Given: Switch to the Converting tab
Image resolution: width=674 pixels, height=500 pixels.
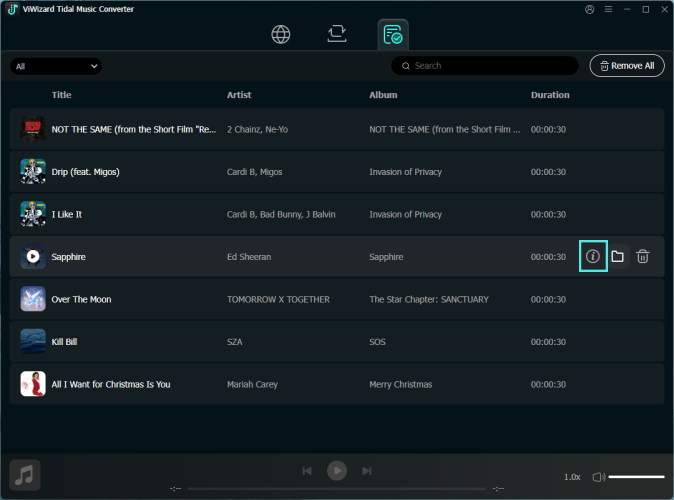Looking at the screenshot, I should (337, 34).
